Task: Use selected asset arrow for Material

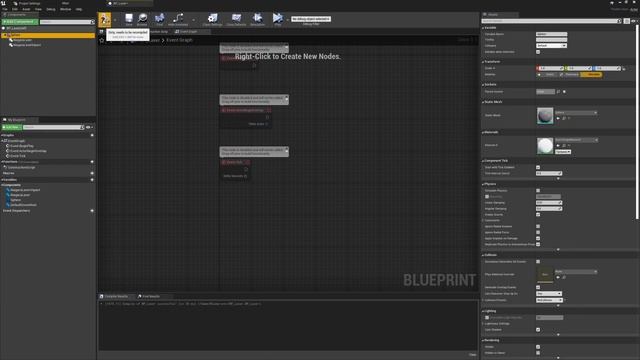Action: pos(558,146)
